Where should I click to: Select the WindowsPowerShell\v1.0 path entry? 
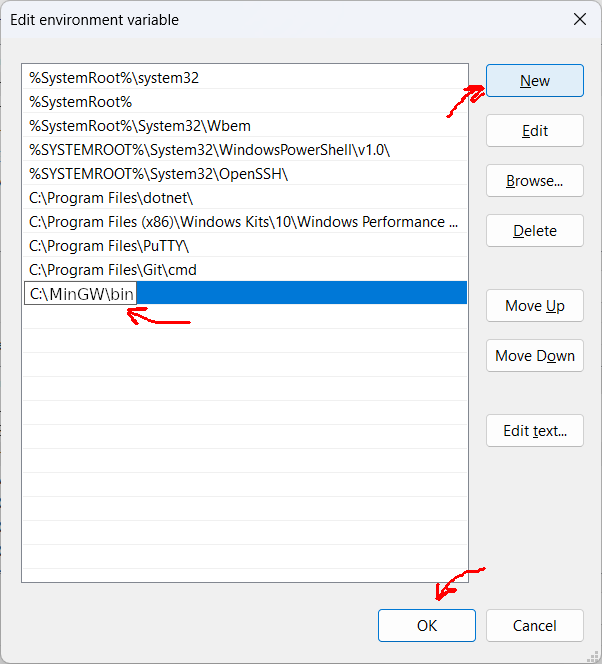point(245,149)
